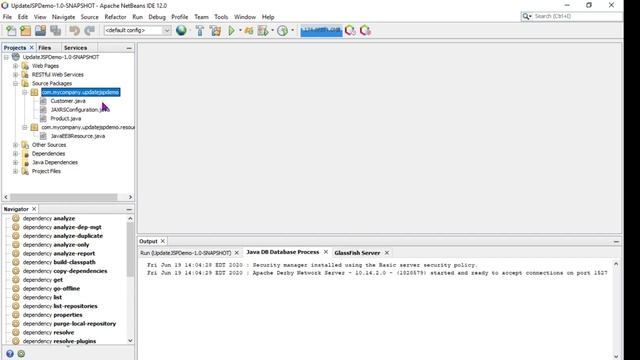Image resolution: width=640 pixels, height=360 pixels.
Task: Select dependency analyze-duplicate goal
Action: [x=63, y=236]
